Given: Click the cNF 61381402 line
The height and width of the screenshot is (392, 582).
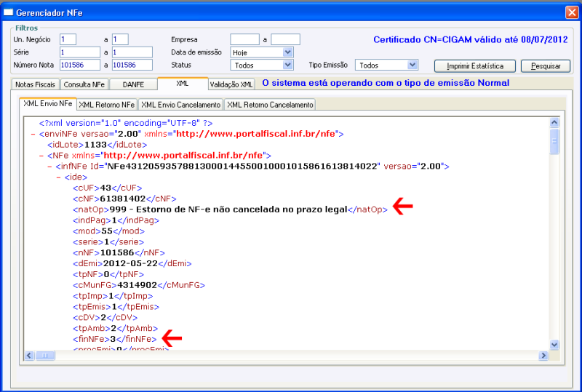Looking at the screenshot, I should point(124,199).
